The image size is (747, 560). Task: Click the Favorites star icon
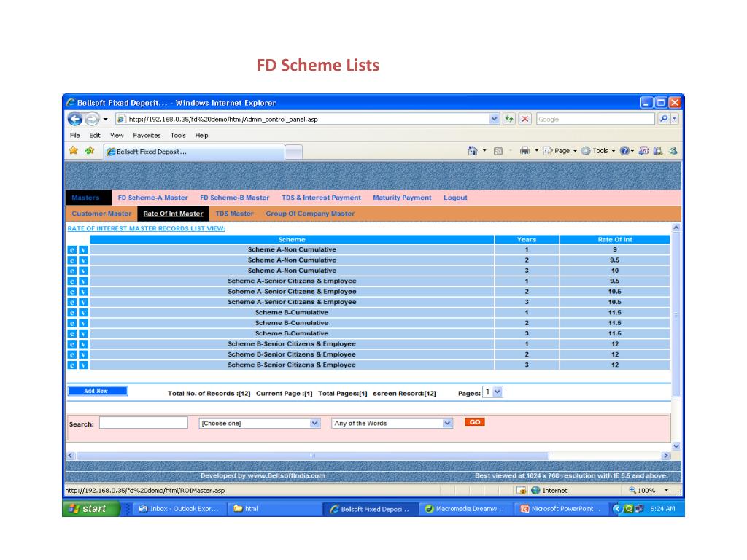click(74, 151)
